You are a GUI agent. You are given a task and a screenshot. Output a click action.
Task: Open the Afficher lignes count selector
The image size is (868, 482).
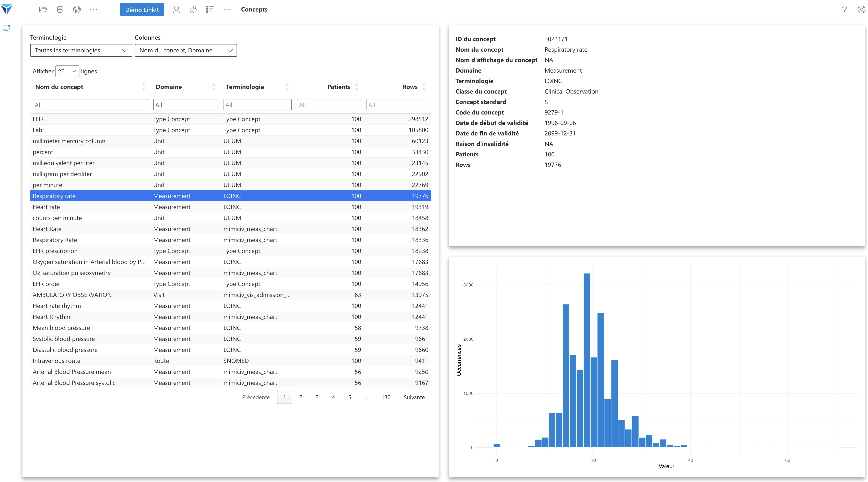pos(67,71)
